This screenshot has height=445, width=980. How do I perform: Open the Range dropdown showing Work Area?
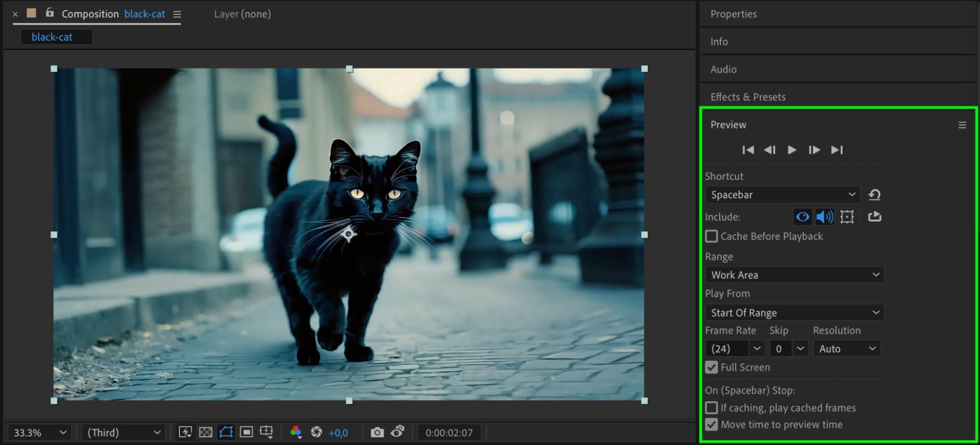tap(795, 275)
